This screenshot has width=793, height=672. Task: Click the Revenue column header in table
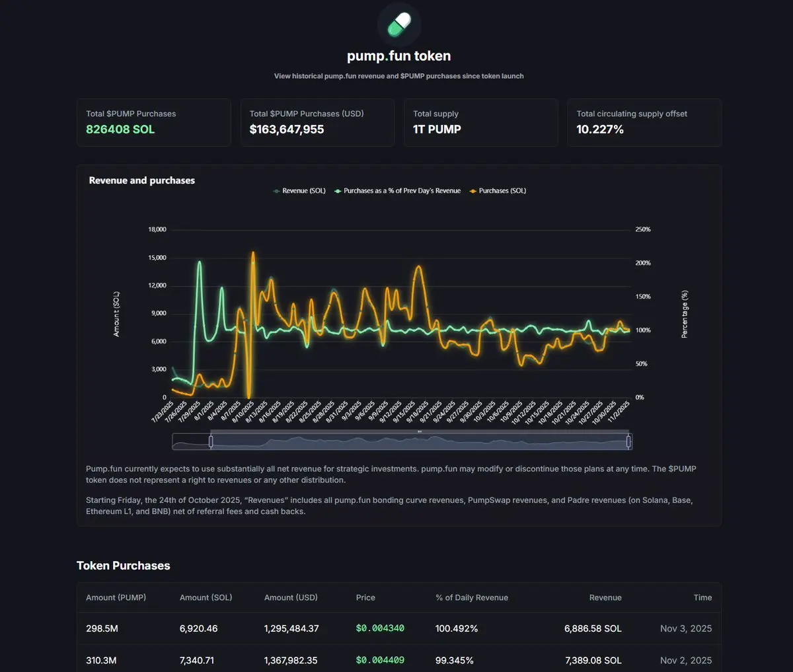pos(605,597)
